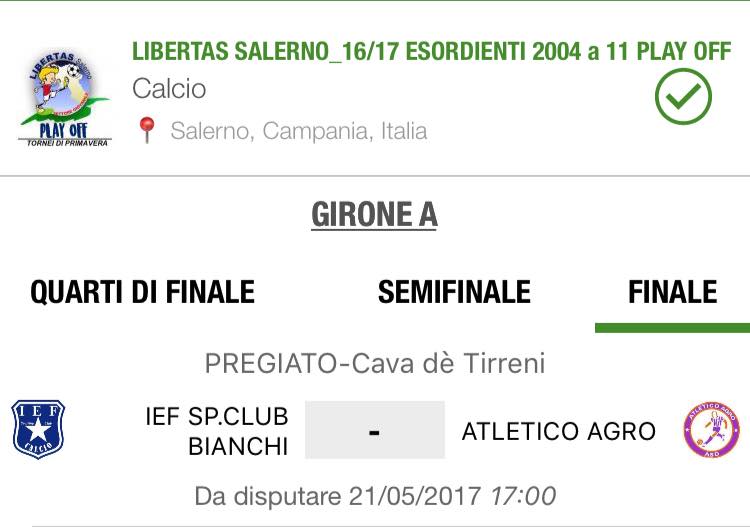Switch to the SEMIFINALE tab
This screenshot has width=750, height=528.
(x=454, y=292)
